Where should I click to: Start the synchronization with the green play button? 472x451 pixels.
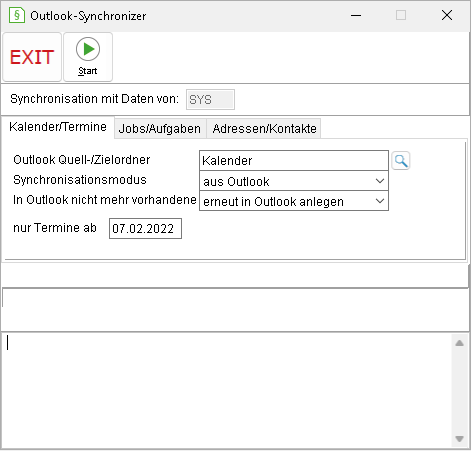(88, 57)
